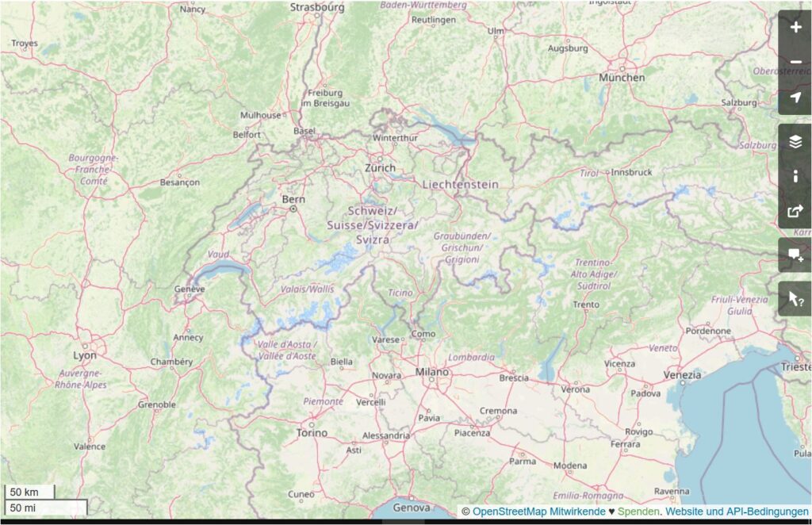
Task: Open the OpenStreetMap Mitwirkende link
Action: [538, 512]
